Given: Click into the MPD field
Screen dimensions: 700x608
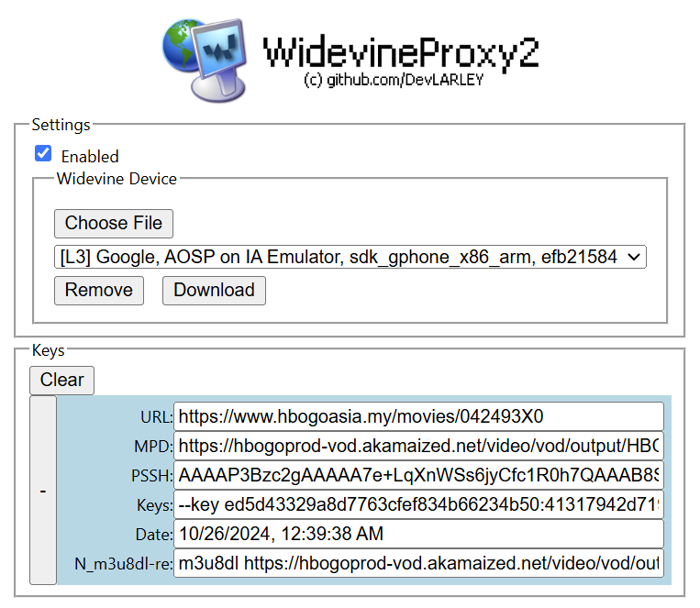Looking at the screenshot, I should (418, 446).
